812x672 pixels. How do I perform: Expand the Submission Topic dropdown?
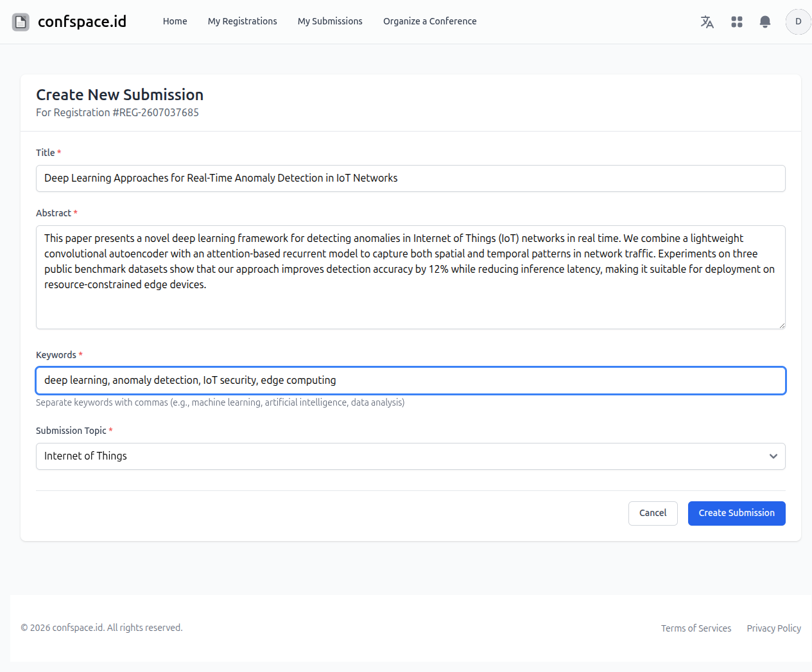click(411, 456)
